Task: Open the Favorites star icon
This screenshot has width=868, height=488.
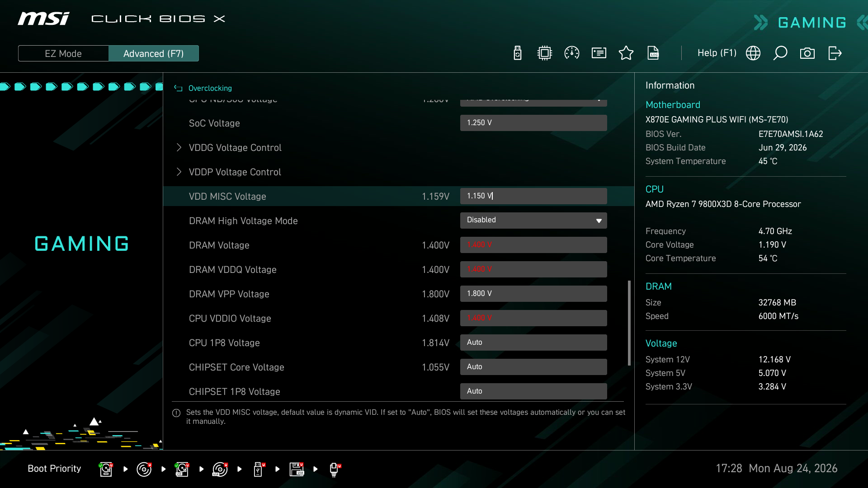Action: click(626, 53)
